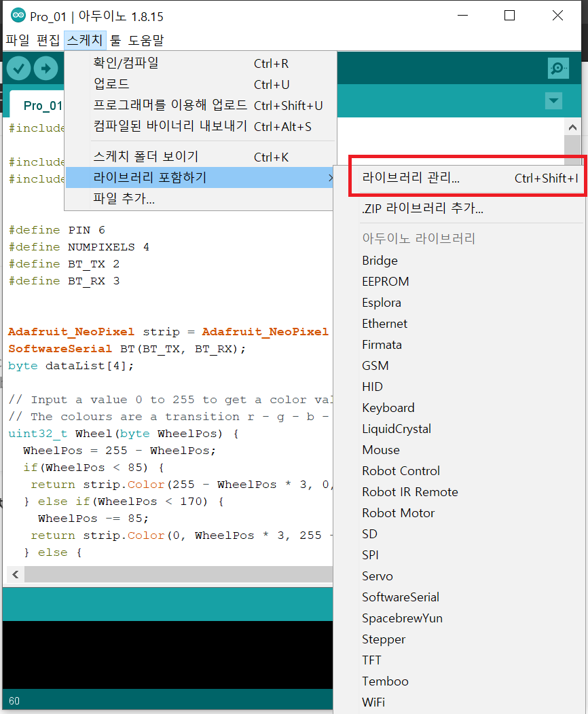Click the '#define BT_RX 3' line

(65, 281)
